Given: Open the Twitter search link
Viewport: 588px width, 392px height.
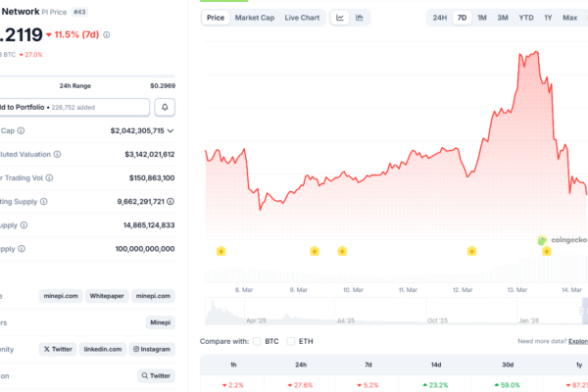Looking at the screenshot, I should tap(156, 375).
